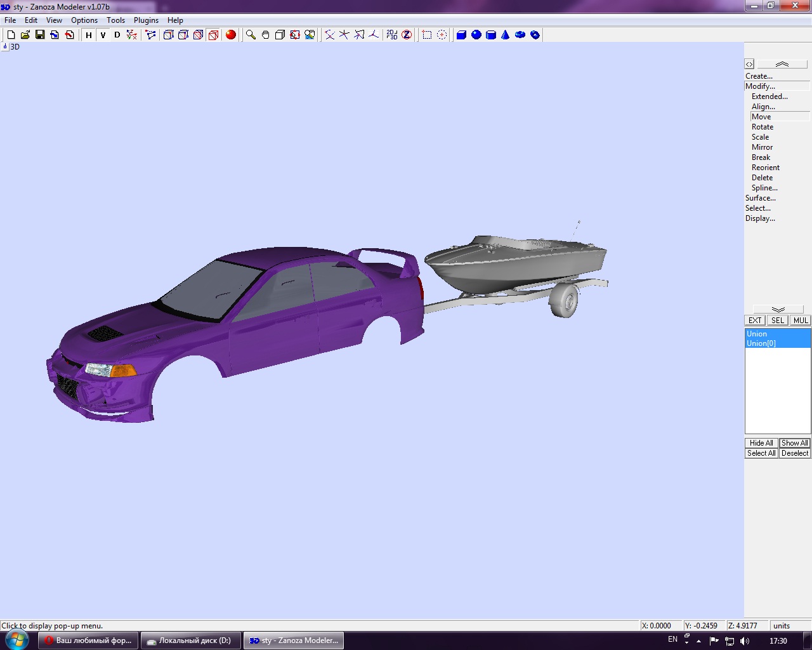Open the Help menu
This screenshot has height=650, width=812.
[x=175, y=20]
